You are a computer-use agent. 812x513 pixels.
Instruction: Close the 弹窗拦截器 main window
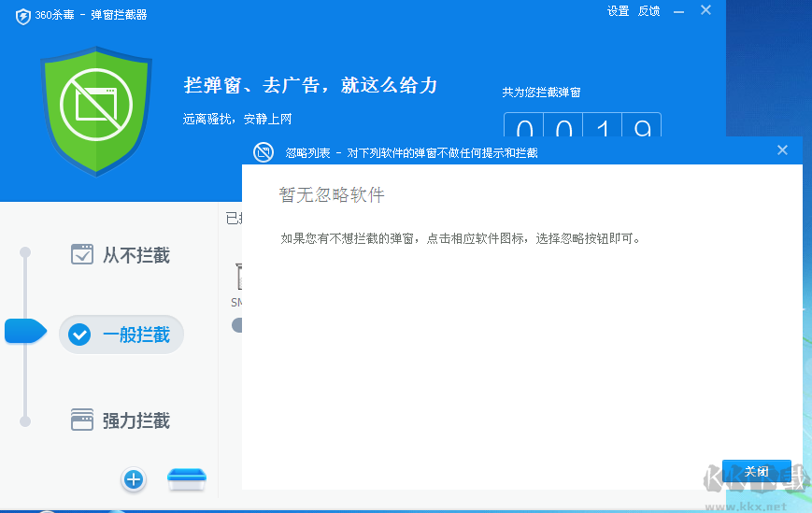pos(705,10)
